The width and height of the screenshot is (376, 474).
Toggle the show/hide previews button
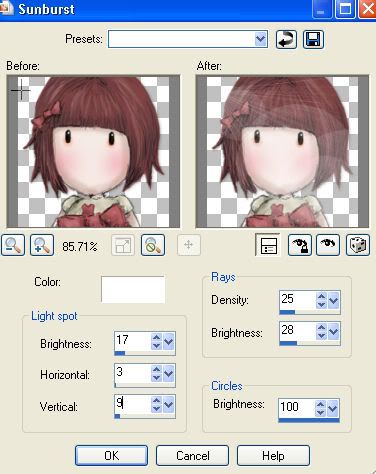click(267, 245)
